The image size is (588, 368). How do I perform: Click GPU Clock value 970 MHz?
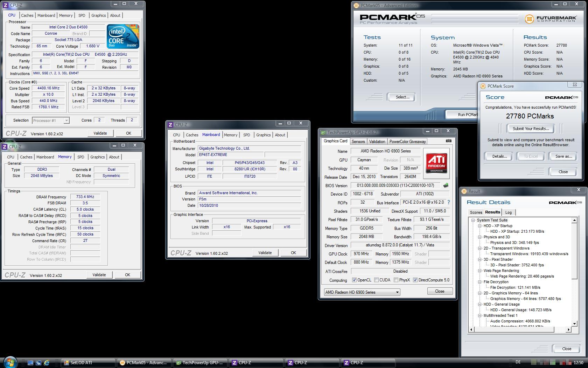pyautogui.click(x=361, y=254)
